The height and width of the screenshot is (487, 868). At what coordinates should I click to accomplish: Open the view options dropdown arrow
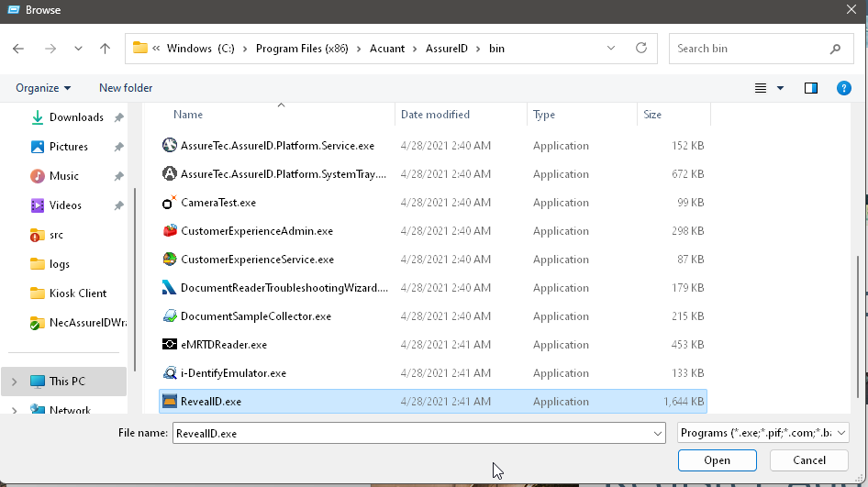point(781,88)
